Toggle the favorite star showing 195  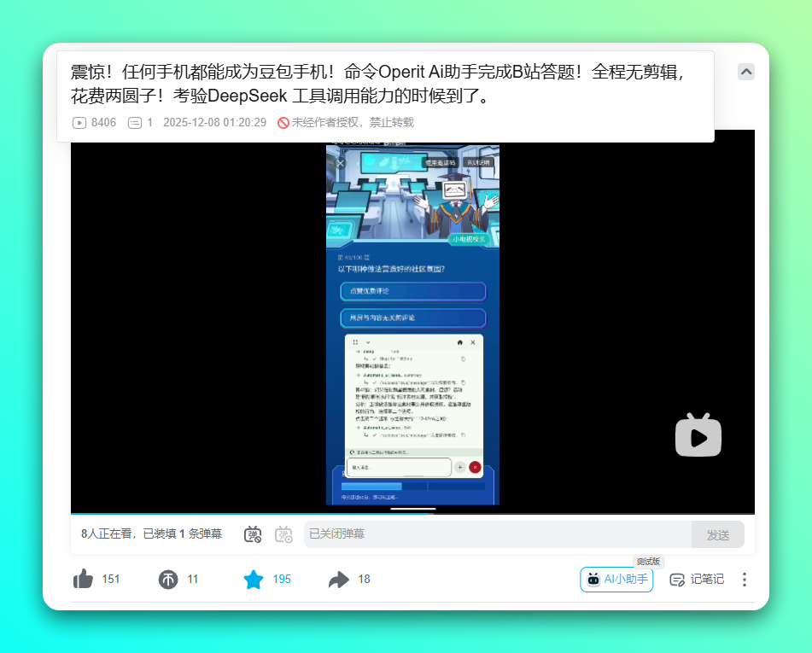click(253, 579)
